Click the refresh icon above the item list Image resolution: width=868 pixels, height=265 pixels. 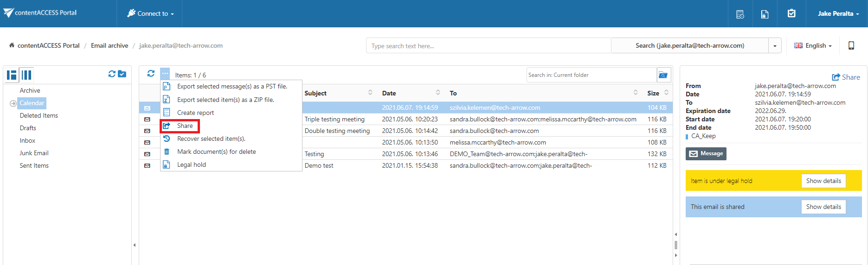(151, 74)
